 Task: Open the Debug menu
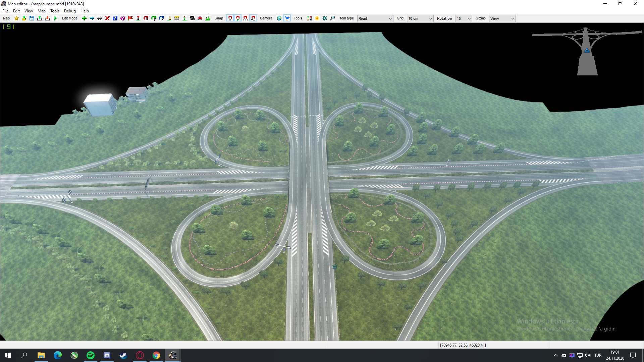pyautogui.click(x=70, y=11)
